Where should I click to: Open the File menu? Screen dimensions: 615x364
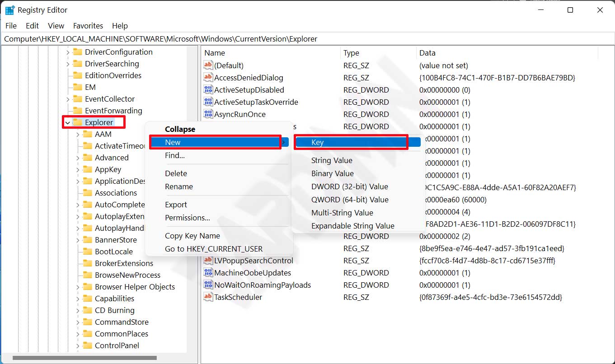[x=11, y=26]
